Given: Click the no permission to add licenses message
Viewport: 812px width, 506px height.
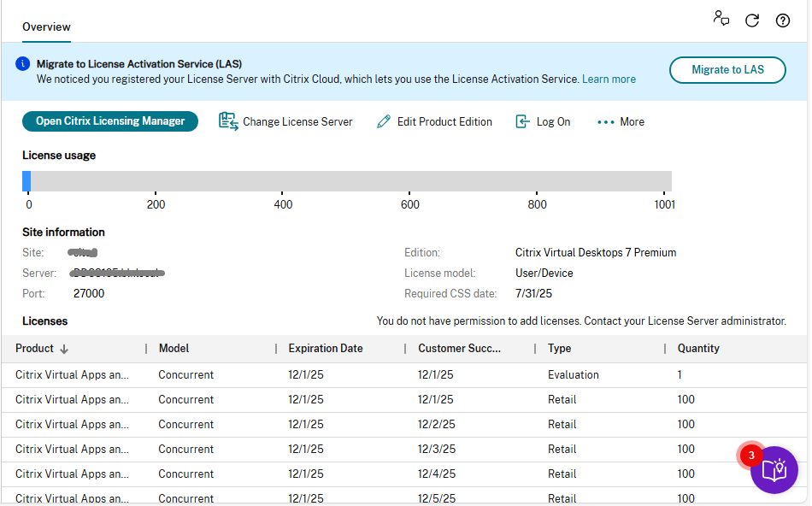Looking at the screenshot, I should point(581,321).
